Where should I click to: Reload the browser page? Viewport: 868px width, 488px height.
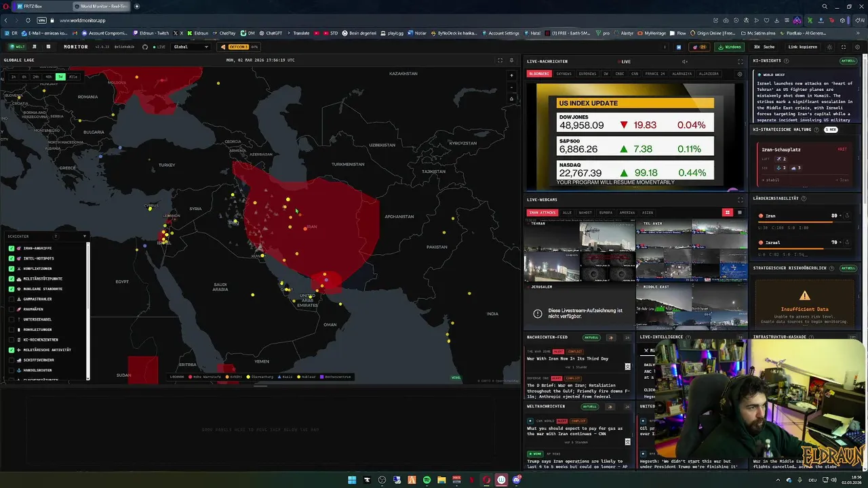pyautogui.click(x=28, y=20)
